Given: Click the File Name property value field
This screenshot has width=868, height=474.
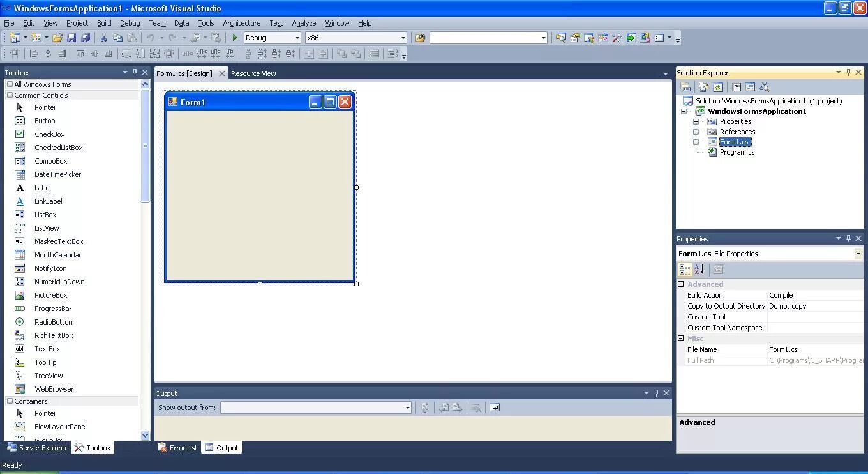Looking at the screenshot, I should click(815, 349).
